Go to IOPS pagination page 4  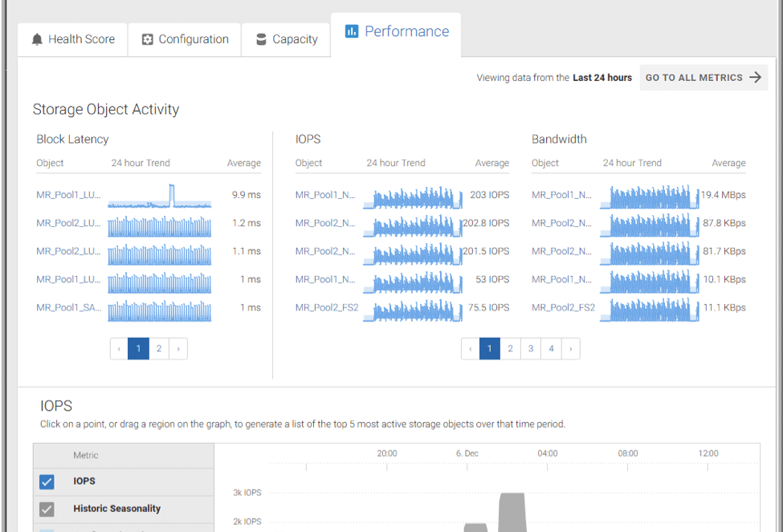click(551, 349)
